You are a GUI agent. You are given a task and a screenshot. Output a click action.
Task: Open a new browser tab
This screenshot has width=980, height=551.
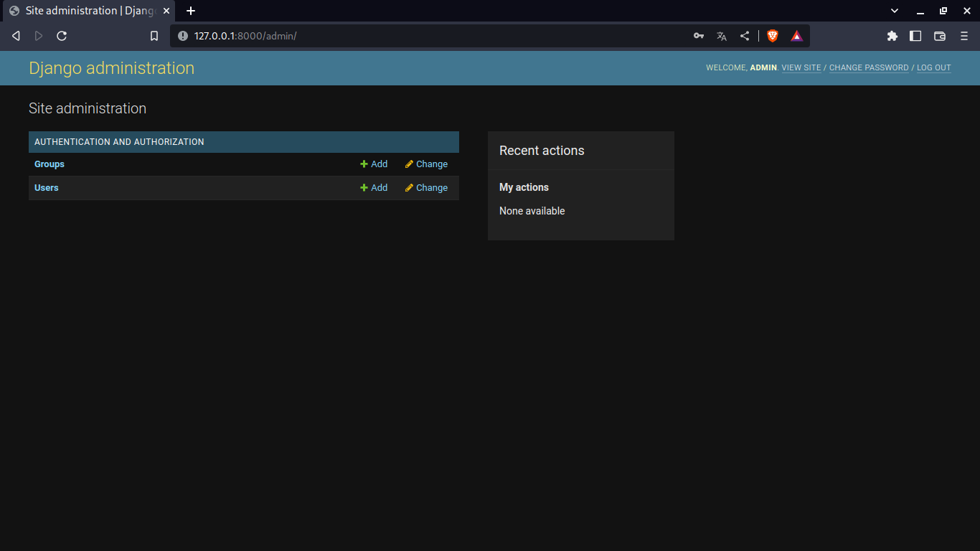191,11
